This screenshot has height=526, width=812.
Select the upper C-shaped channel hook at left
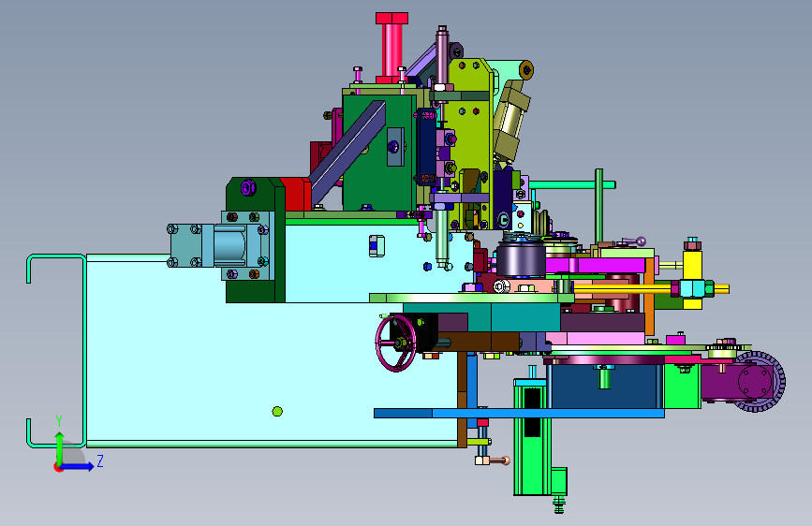[56, 269]
